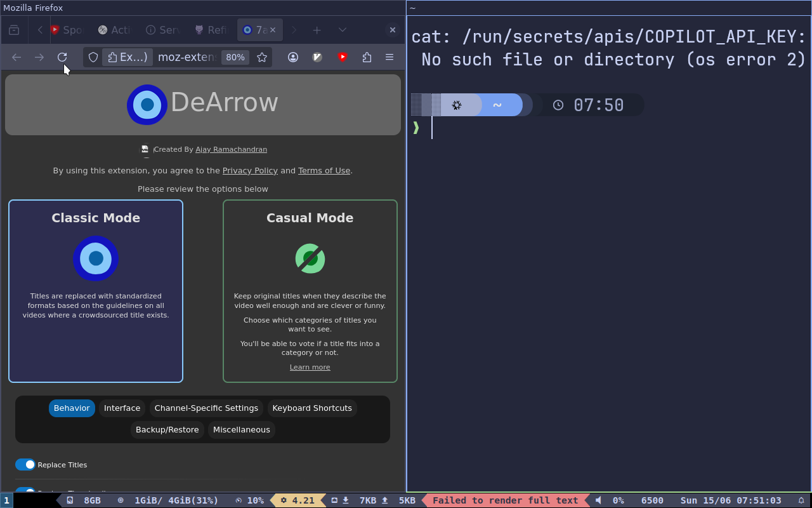Open the Privacy Policy link

tap(250, 170)
